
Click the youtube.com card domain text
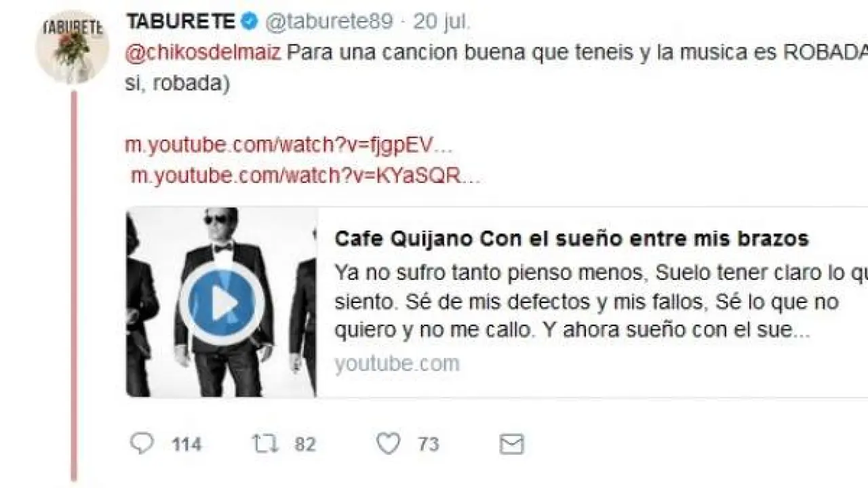tap(397, 364)
